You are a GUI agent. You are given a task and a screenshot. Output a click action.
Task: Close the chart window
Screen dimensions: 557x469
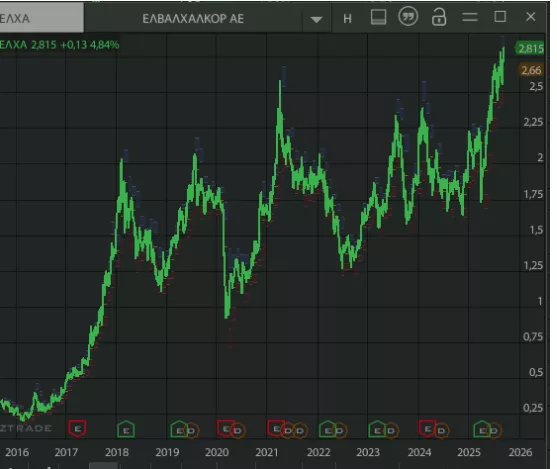click(530, 17)
